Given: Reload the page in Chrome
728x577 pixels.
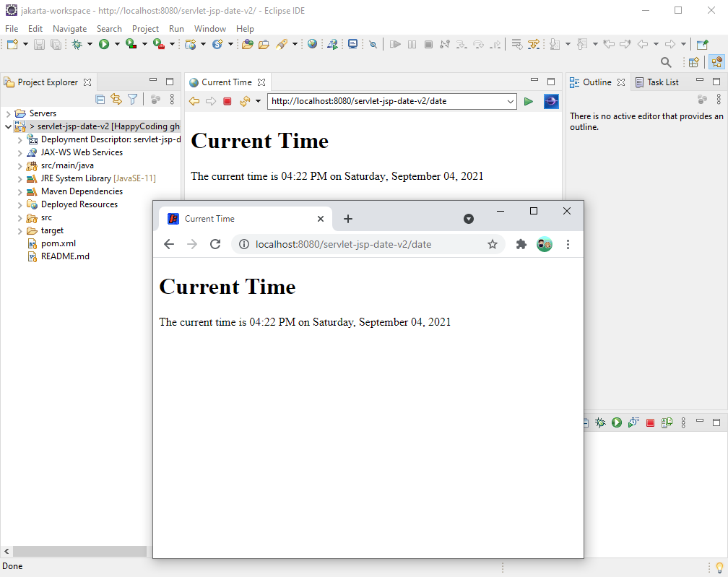Looking at the screenshot, I should pyautogui.click(x=214, y=244).
